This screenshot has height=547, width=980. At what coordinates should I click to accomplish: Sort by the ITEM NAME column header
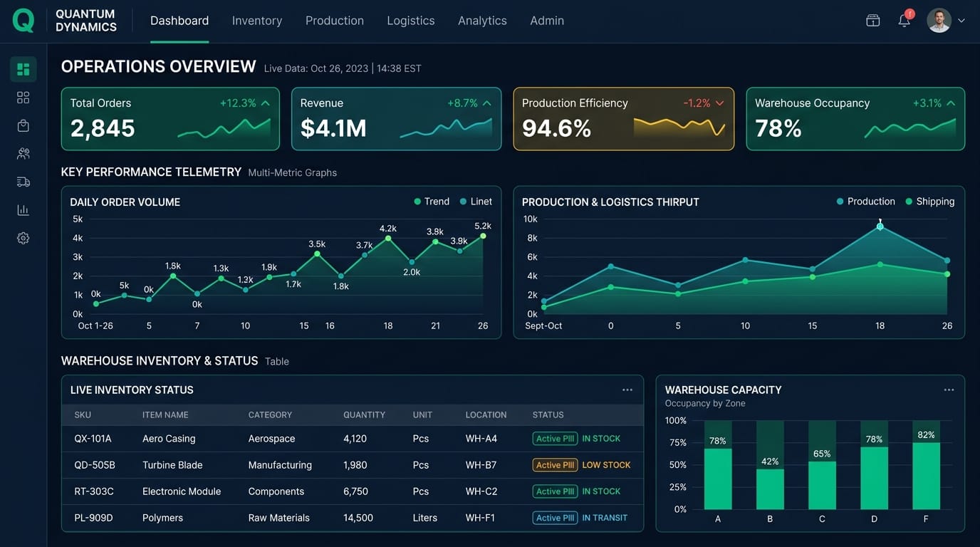(165, 415)
